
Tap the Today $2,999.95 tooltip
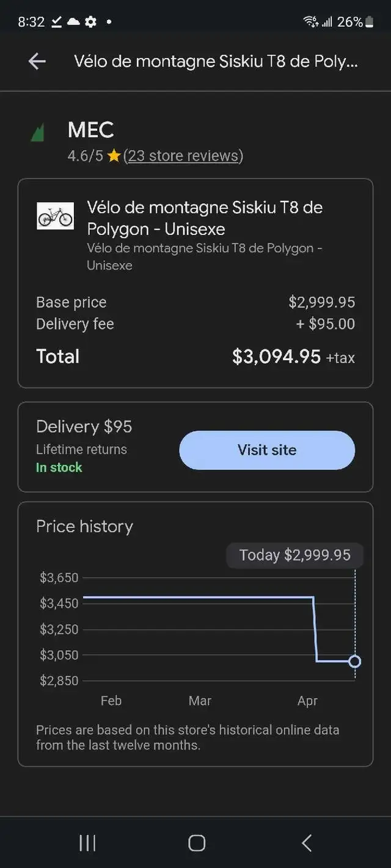click(x=294, y=555)
